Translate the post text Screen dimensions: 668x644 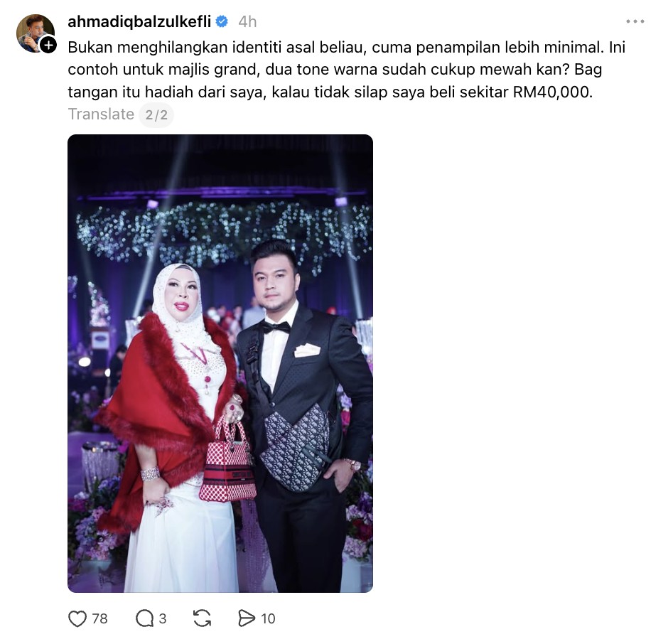[101, 114]
